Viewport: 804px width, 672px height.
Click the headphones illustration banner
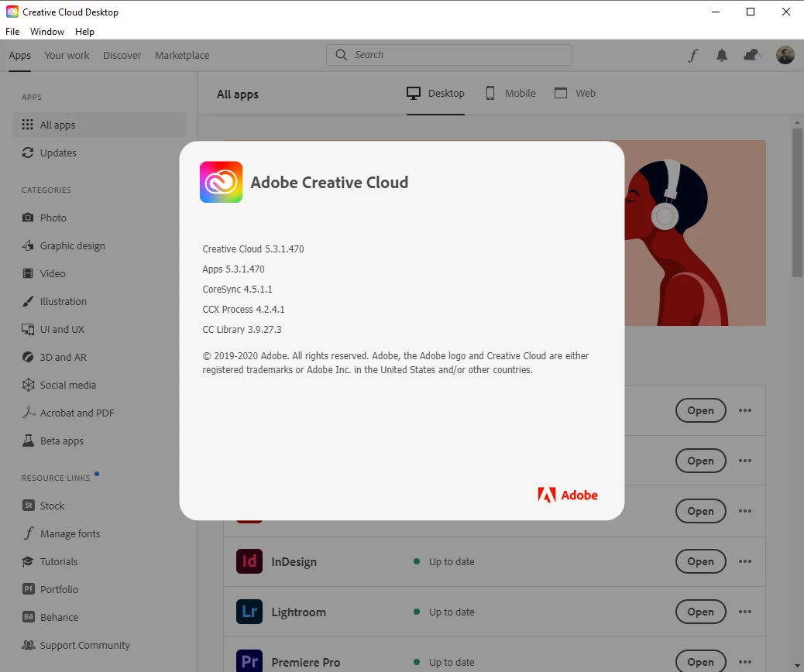(696, 233)
